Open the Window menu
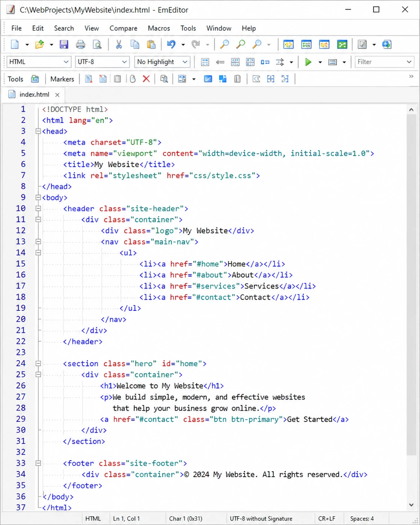420x525 pixels. pyautogui.click(x=219, y=28)
